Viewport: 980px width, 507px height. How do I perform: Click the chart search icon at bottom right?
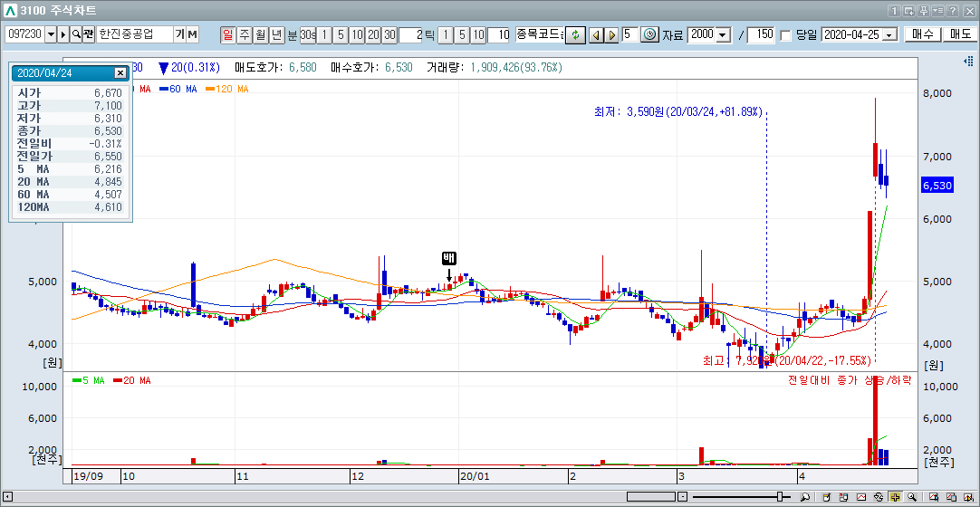pos(934,498)
